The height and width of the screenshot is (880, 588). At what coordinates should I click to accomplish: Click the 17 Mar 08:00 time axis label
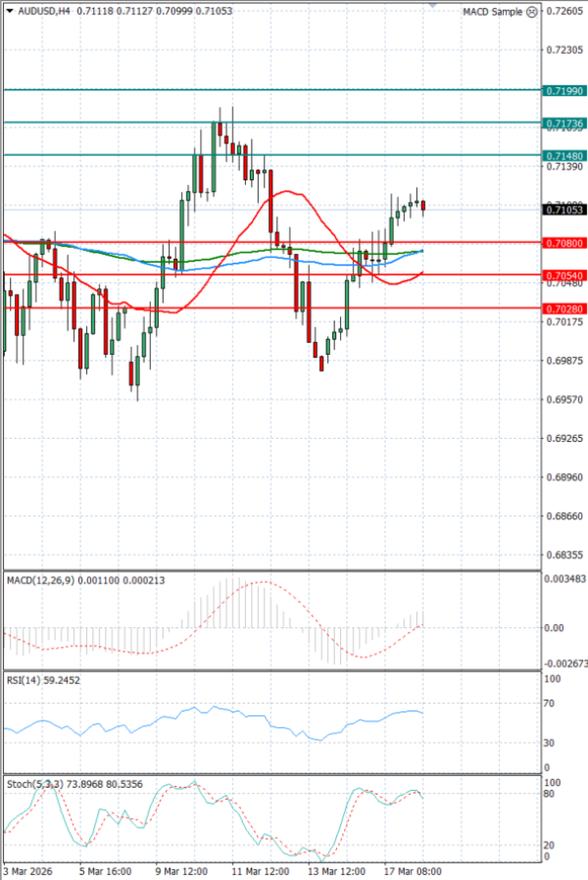pyautogui.click(x=412, y=870)
